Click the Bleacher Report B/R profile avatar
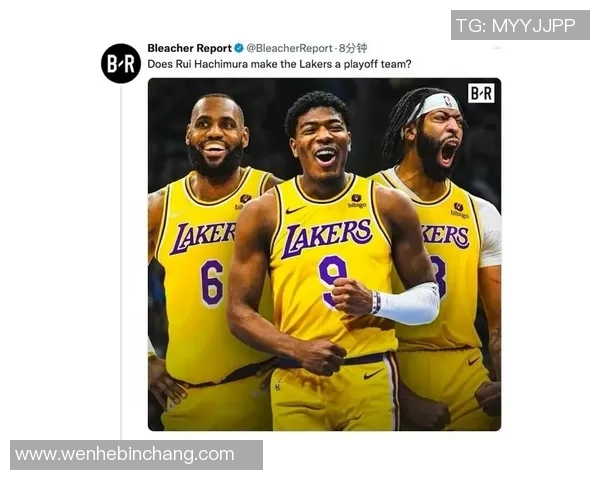The height and width of the screenshot is (480, 600). pos(121,63)
